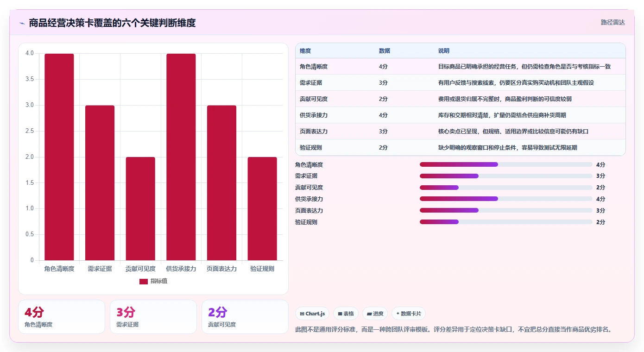Select the 贡献可见度 table row cell
This screenshot has height=352, width=644.
314,99
